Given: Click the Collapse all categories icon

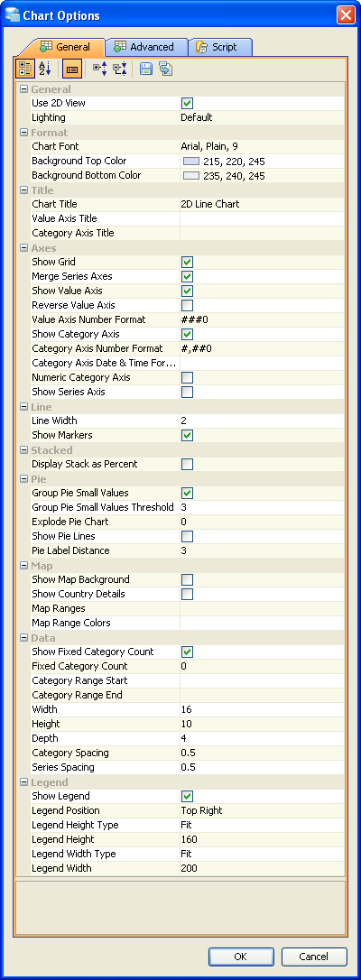Looking at the screenshot, I should [x=120, y=69].
